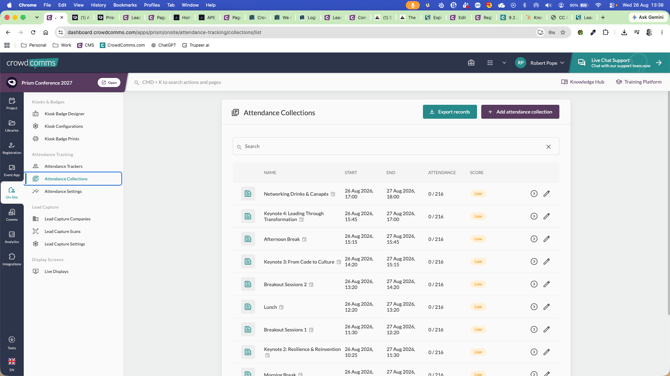Open the Event App section in left rail
Image resolution: width=670 pixels, height=376 pixels.
pyautogui.click(x=12, y=170)
